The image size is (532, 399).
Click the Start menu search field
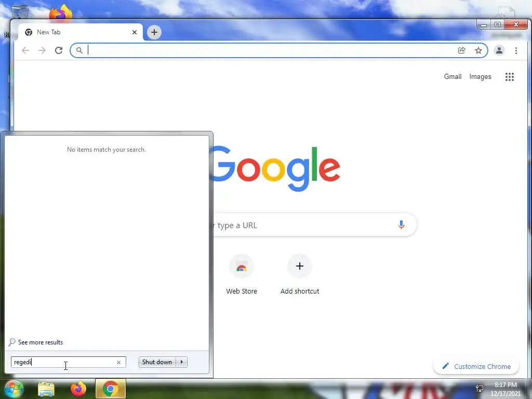[68, 362]
